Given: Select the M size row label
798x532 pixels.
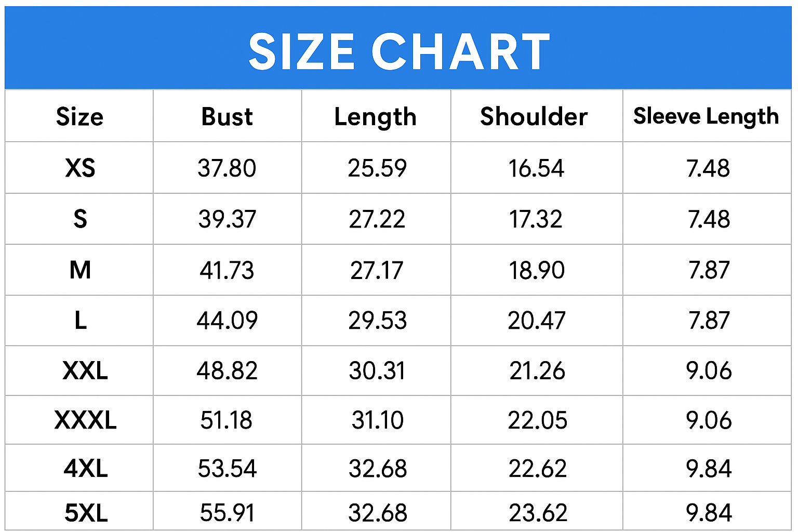Looking at the screenshot, I should (x=80, y=270).
